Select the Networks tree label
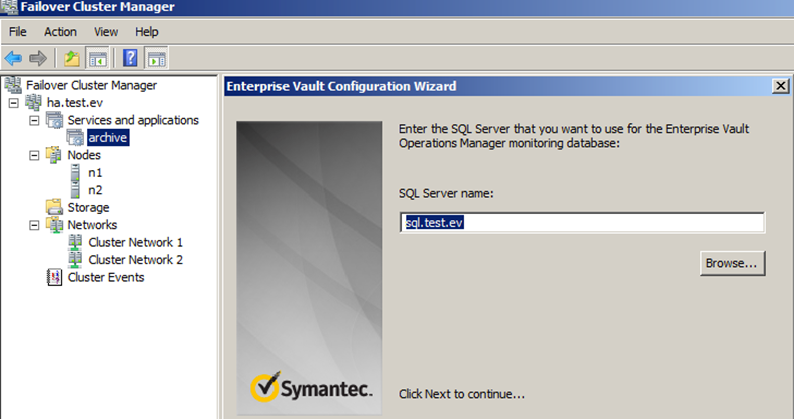794x419 pixels. (92, 225)
